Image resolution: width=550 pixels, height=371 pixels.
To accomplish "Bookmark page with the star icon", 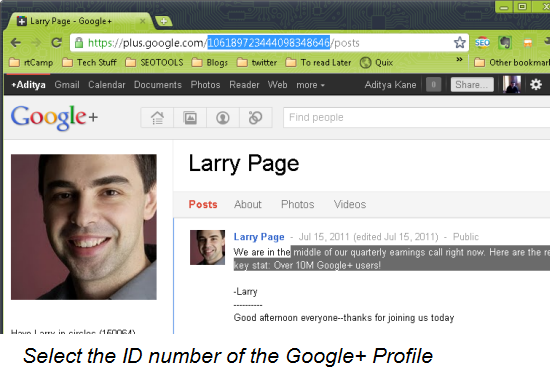I will pos(460,42).
